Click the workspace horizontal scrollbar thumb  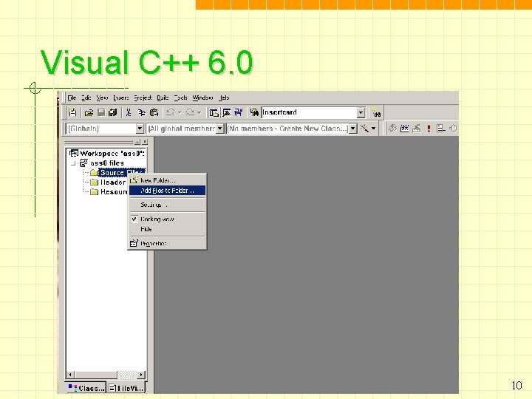point(95,375)
